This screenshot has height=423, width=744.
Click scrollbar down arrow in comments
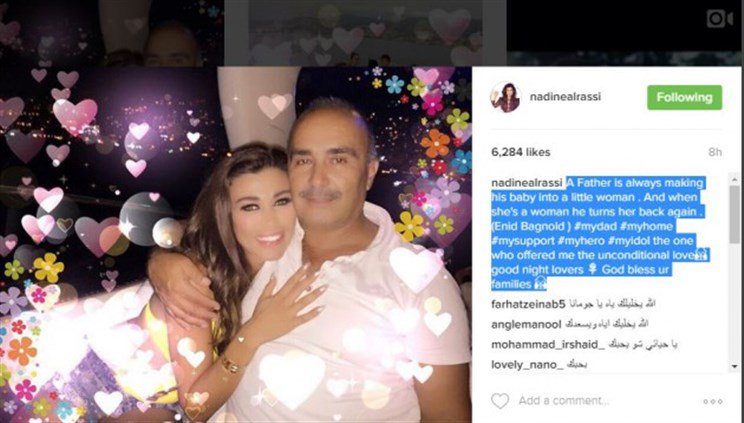735,367
